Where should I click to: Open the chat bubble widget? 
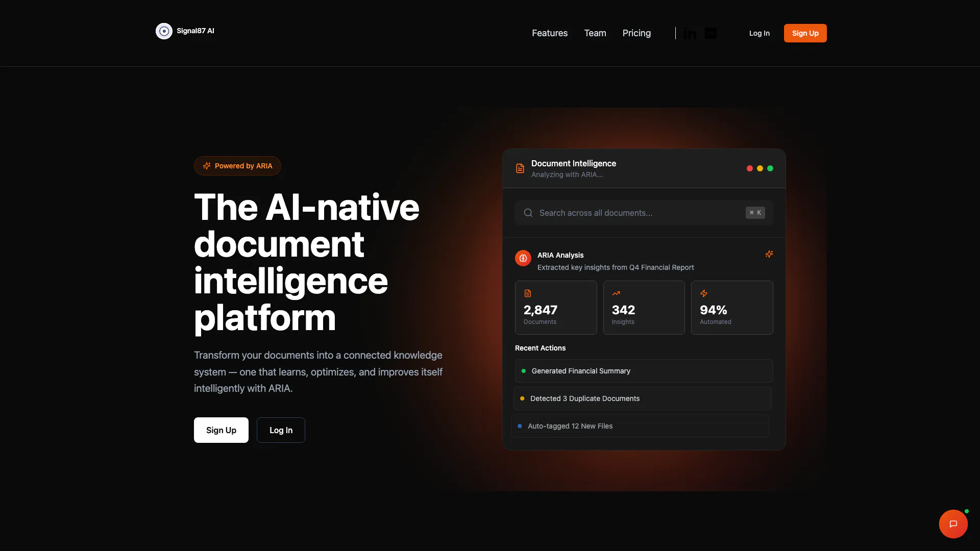click(x=953, y=524)
